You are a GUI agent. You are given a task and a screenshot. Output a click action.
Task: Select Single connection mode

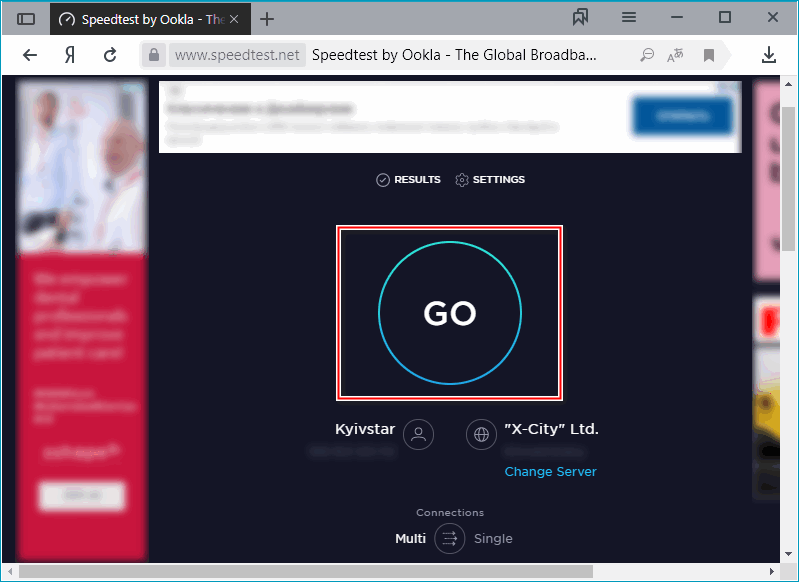click(x=493, y=538)
